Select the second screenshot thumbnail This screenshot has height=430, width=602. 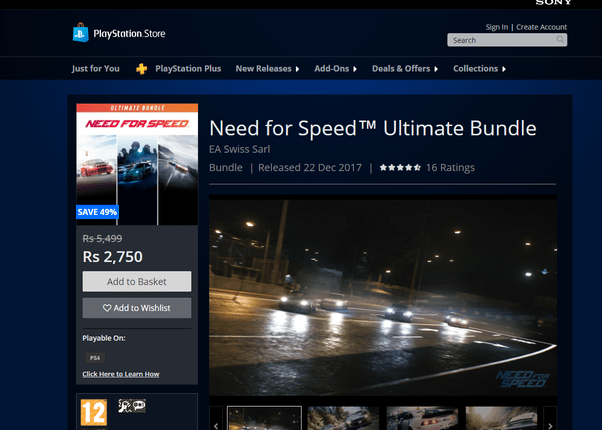click(x=343, y=418)
